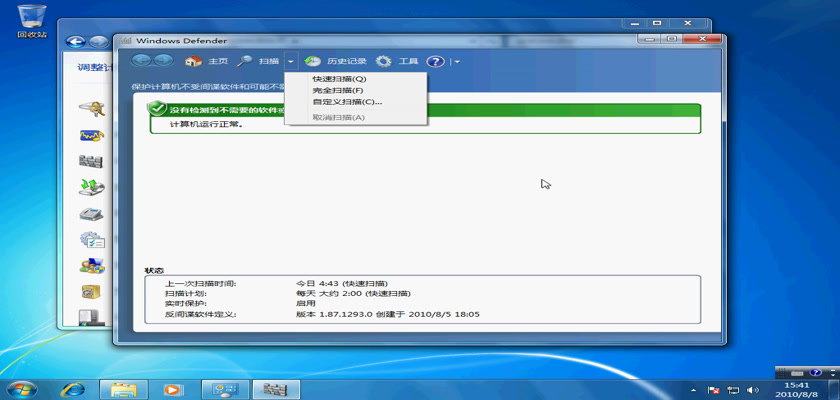Select Quick Scan (快速扫描) from the menu

[338, 79]
